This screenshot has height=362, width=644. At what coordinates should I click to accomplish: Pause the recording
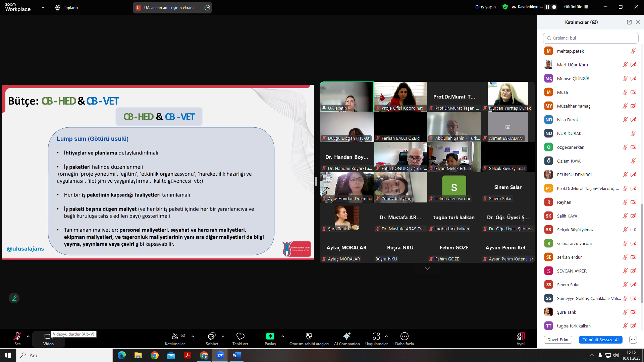click(x=547, y=7)
